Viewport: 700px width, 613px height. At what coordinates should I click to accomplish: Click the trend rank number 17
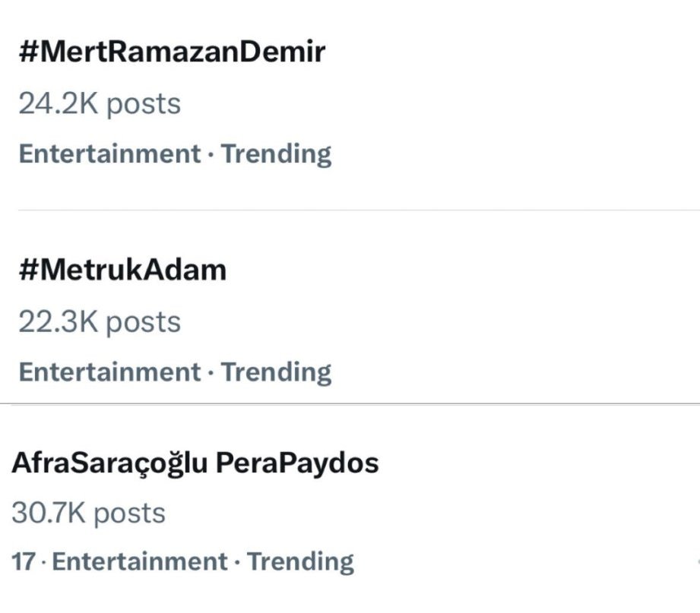point(23,562)
